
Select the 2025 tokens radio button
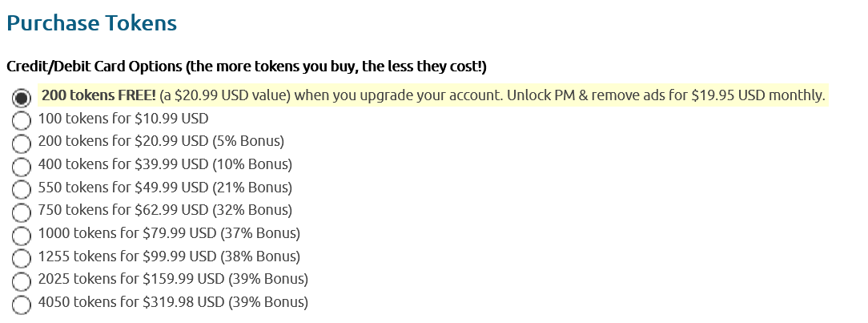(x=22, y=281)
